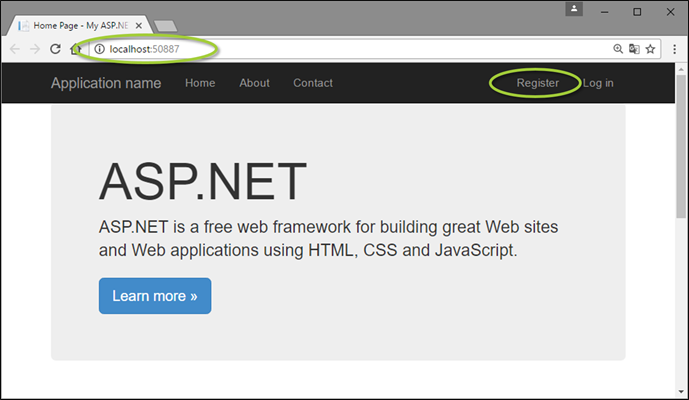689x400 pixels.
Task: Bookmark this page with star icon
Action: pyautogui.click(x=651, y=49)
